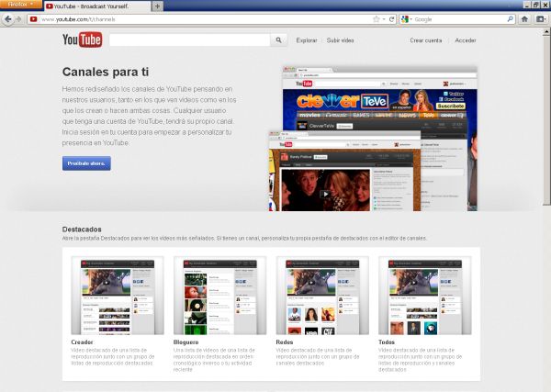Open the Subir vídeo link
Viewport: 551px width, 392px height.
pyautogui.click(x=340, y=40)
